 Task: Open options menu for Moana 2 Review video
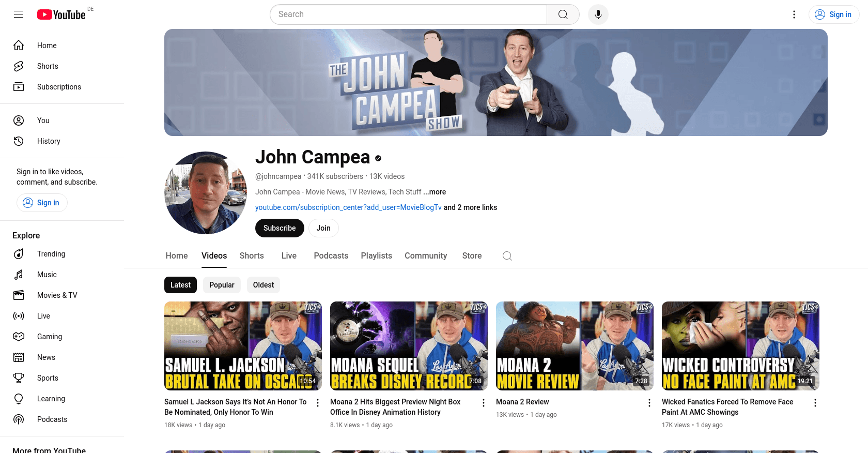(x=649, y=403)
